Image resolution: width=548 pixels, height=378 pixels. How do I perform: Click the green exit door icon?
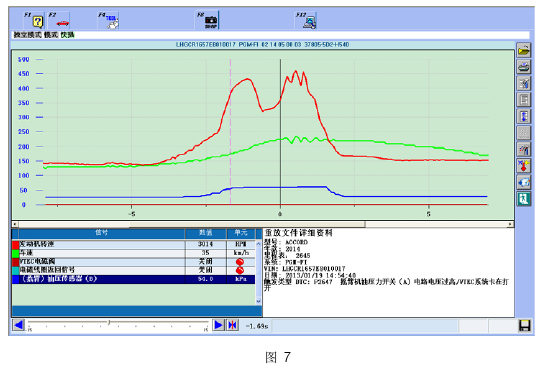[x=524, y=198]
